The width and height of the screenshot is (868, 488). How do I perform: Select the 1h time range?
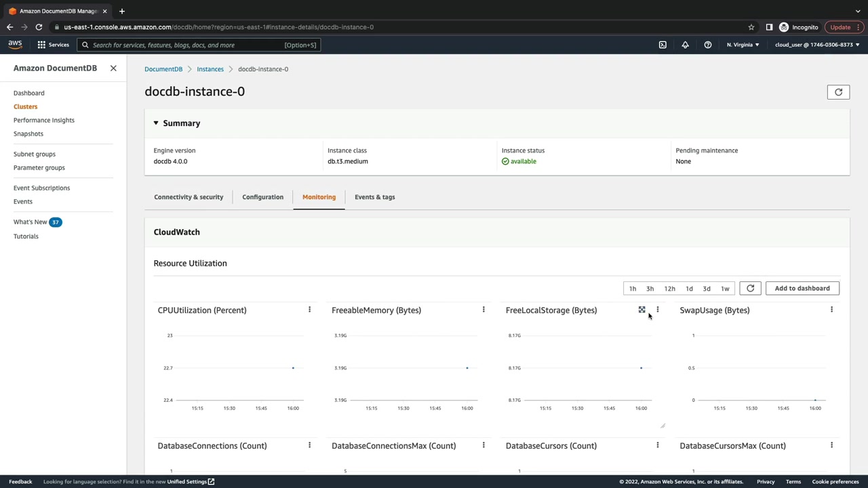pos(632,289)
